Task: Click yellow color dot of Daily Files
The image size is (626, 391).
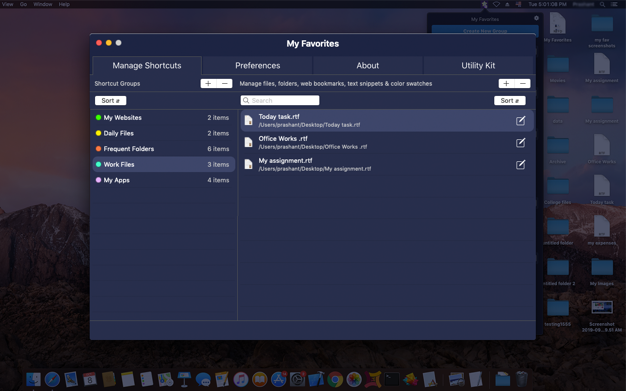Action: pyautogui.click(x=98, y=133)
